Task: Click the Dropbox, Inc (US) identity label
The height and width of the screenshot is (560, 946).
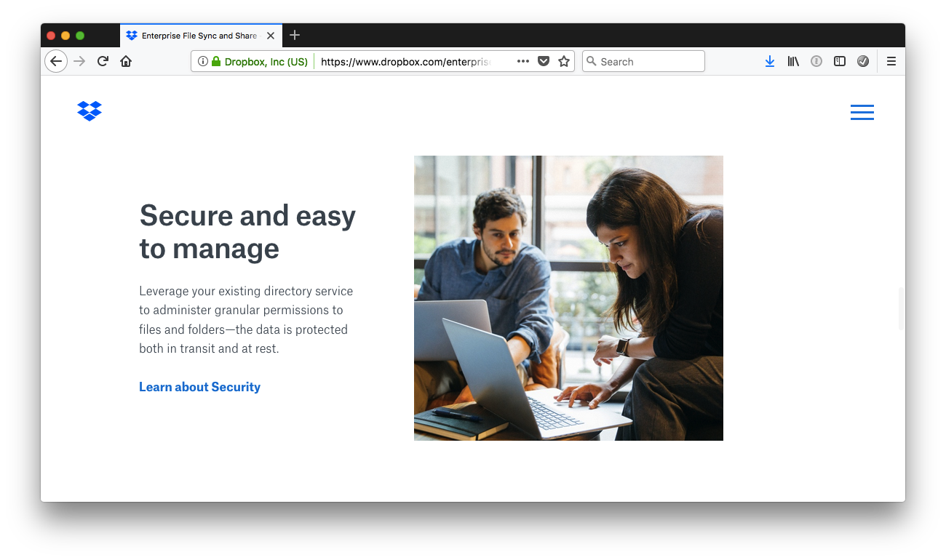Action: pos(266,62)
